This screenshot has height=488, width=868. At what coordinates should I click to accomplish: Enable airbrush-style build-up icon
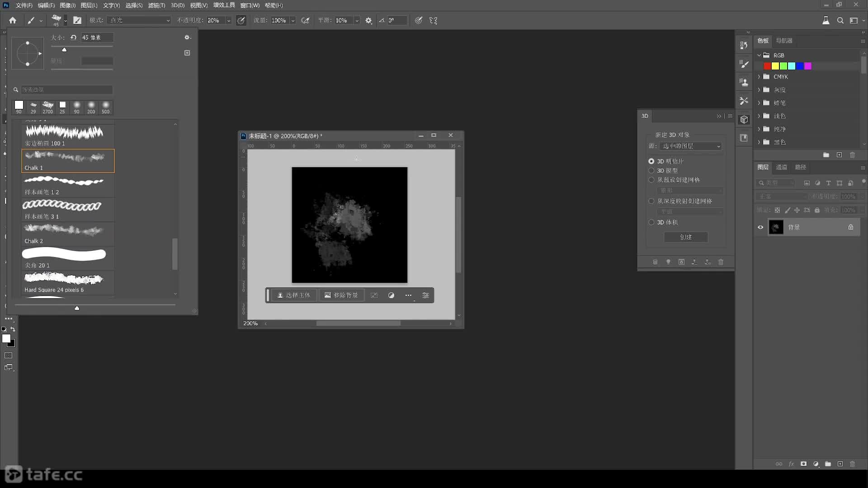(x=306, y=20)
